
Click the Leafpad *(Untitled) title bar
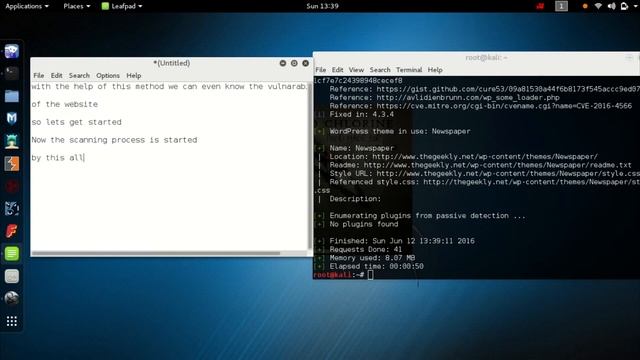tap(171, 63)
